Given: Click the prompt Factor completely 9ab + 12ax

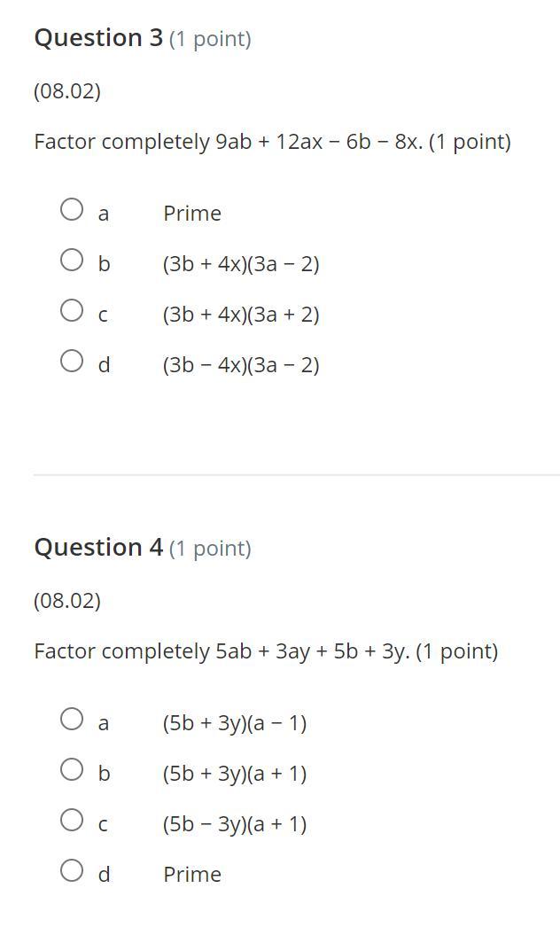Looking at the screenshot, I should (x=272, y=142).
